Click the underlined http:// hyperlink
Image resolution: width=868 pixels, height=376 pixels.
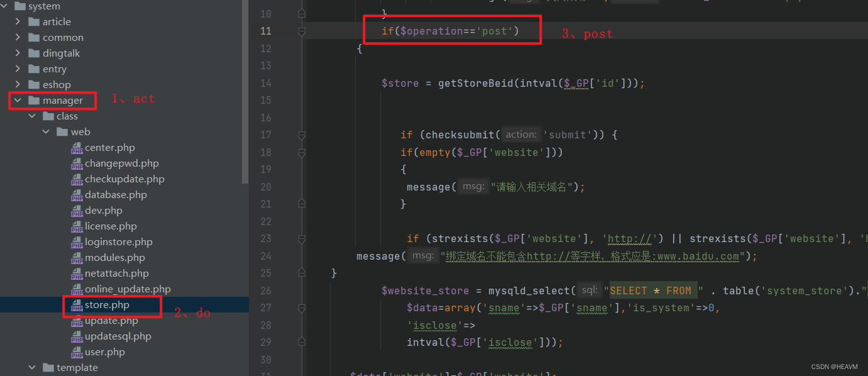click(630, 238)
